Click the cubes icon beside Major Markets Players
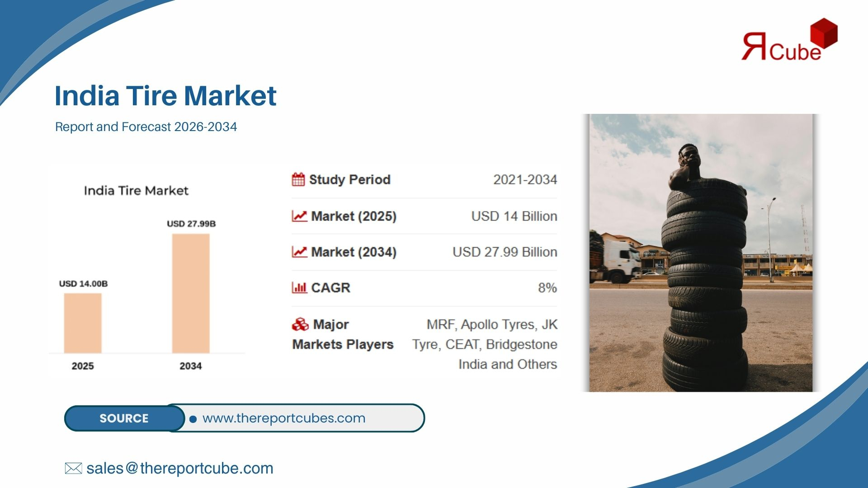 point(300,324)
